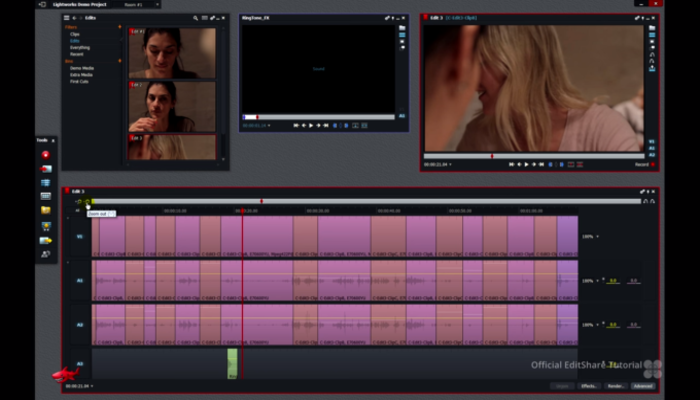700x400 pixels.
Task: Open the V1 track 100% dropdown
Action: tap(590, 237)
